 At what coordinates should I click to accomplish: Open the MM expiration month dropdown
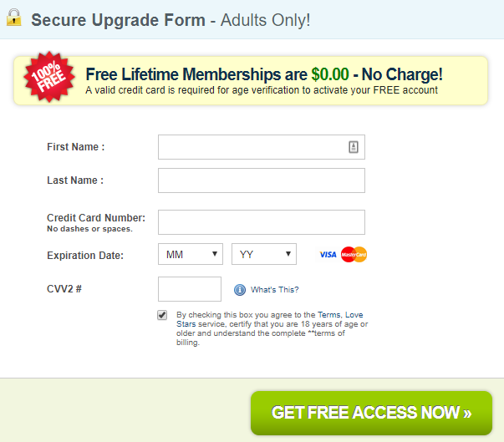[x=191, y=254]
